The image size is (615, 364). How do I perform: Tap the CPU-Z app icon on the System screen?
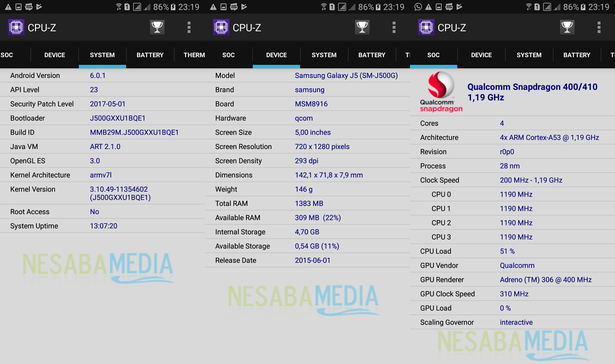16,27
